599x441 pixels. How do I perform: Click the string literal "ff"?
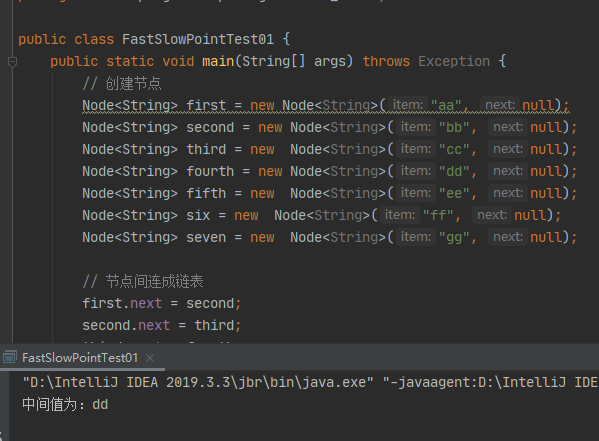pos(438,216)
